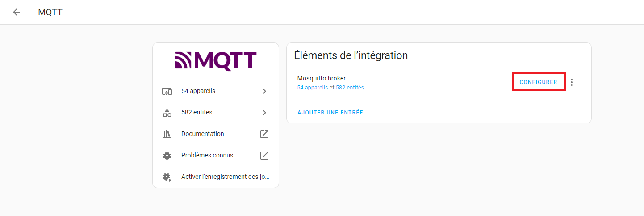The image size is (644, 216).
Task: Go back using the arrow beside MQTT title
Action: pyautogui.click(x=17, y=12)
